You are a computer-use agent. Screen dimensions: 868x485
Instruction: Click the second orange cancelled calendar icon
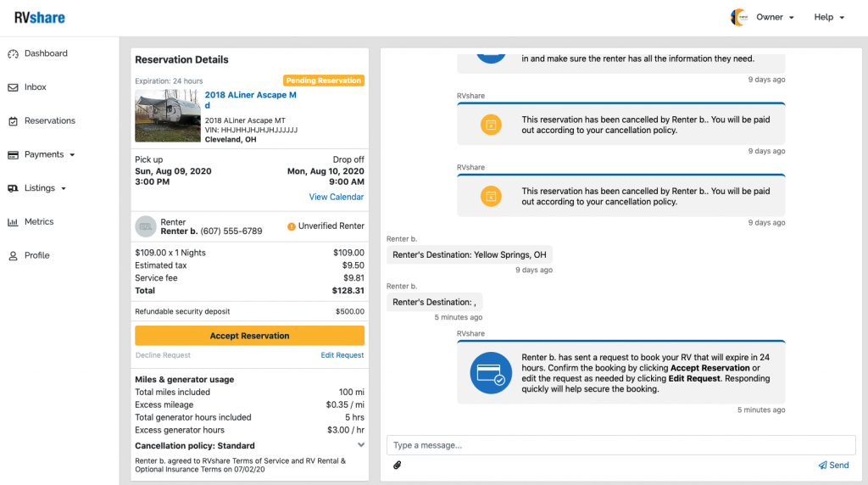tap(491, 197)
